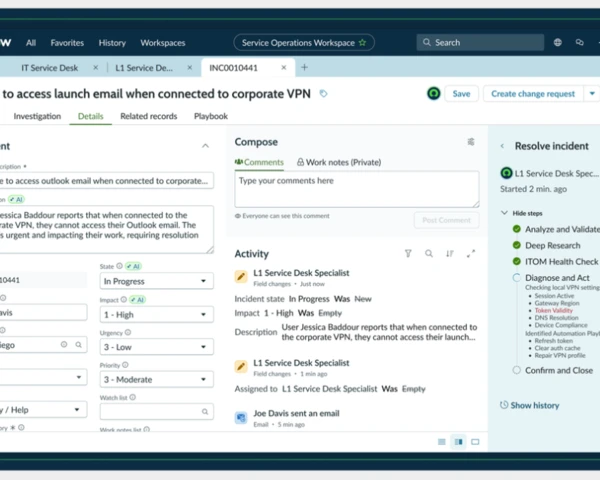This screenshot has height=480, width=600.
Task: Open History menu
Action: click(112, 43)
